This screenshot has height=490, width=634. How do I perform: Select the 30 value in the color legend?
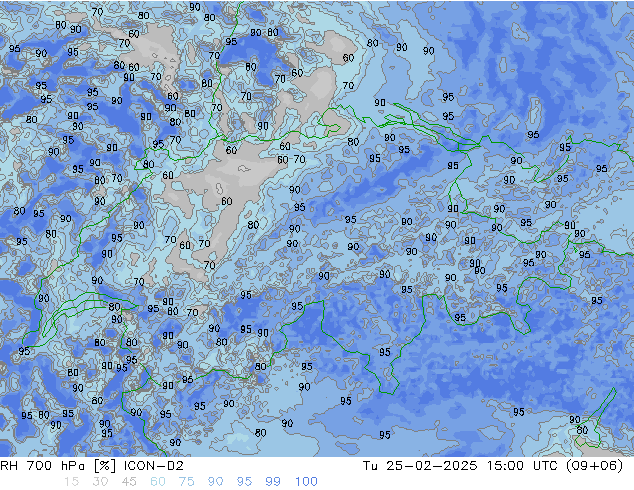coord(100,482)
